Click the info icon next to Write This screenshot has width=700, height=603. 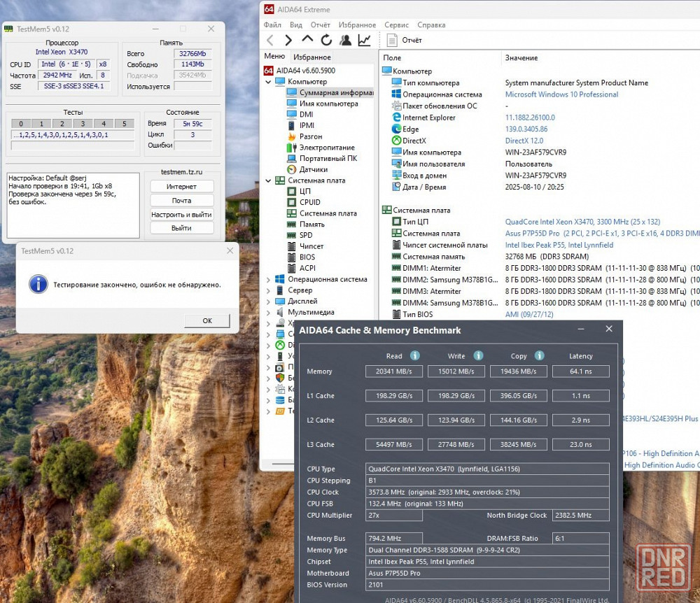[x=478, y=355]
